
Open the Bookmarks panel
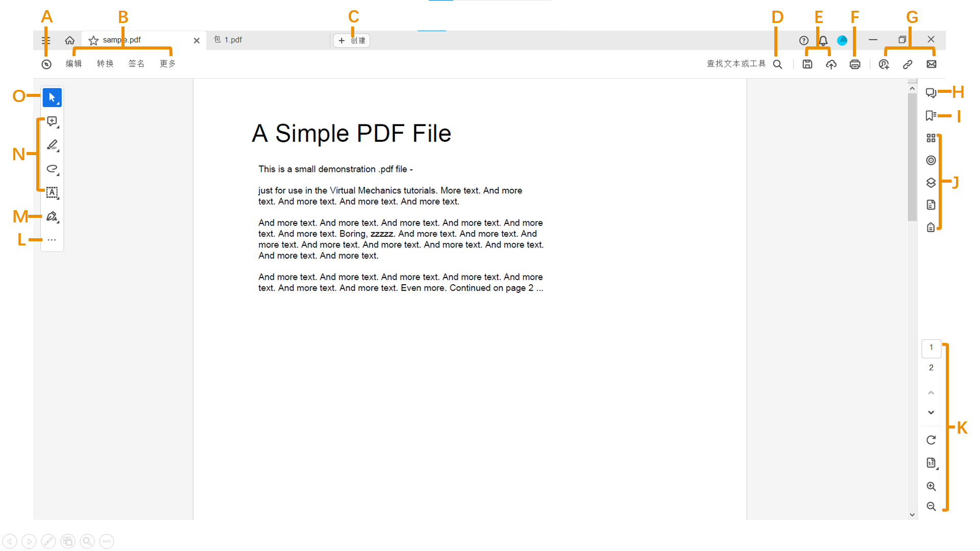[930, 115]
